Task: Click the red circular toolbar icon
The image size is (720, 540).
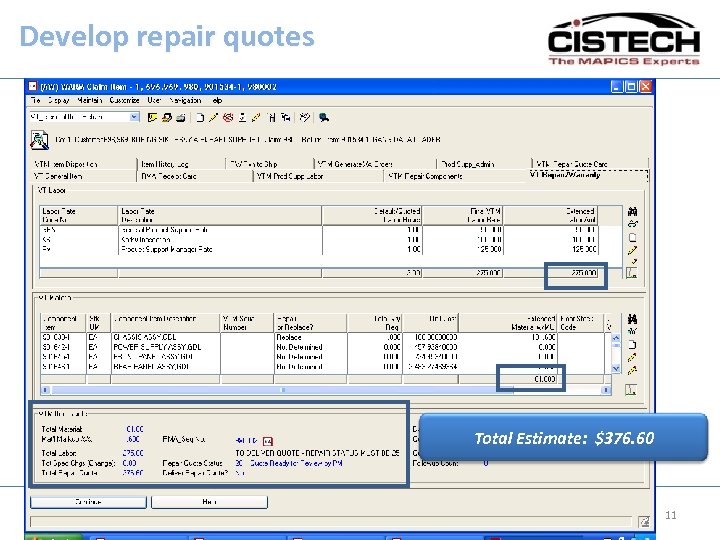Action: [x=228, y=118]
